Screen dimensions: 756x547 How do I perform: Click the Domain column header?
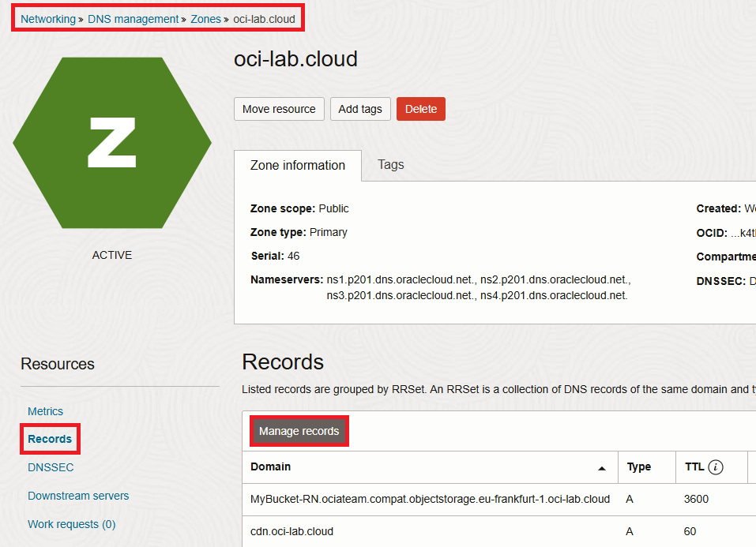(x=271, y=467)
